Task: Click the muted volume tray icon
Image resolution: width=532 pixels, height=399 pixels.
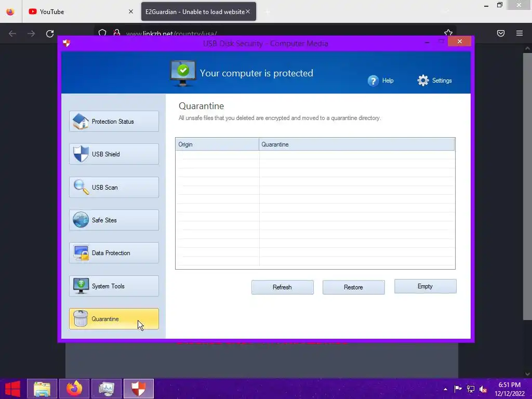Action: (x=483, y=389)
